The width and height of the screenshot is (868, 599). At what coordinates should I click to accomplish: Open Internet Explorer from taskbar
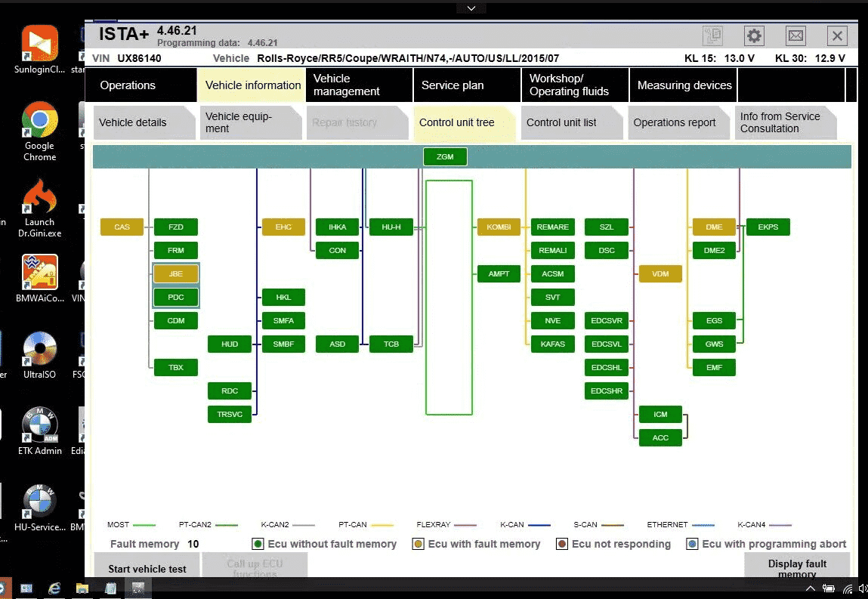pyautogui.click(x=54, y=588)
